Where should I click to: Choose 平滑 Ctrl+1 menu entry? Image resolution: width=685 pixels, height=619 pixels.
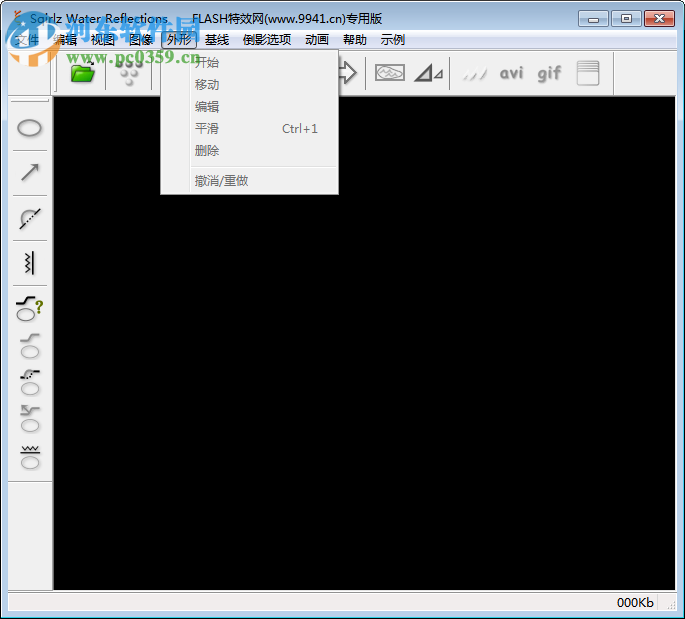coord(250,129)
